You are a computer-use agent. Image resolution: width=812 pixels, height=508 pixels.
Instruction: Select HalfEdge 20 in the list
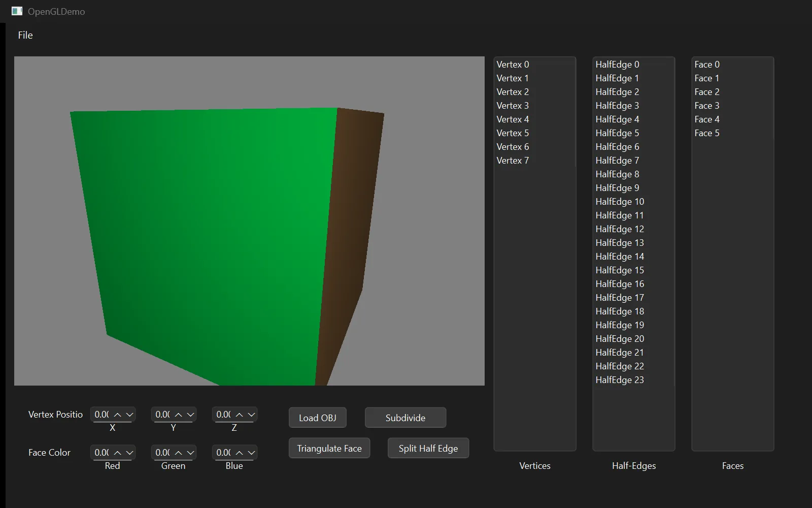(x=633, y=339)
